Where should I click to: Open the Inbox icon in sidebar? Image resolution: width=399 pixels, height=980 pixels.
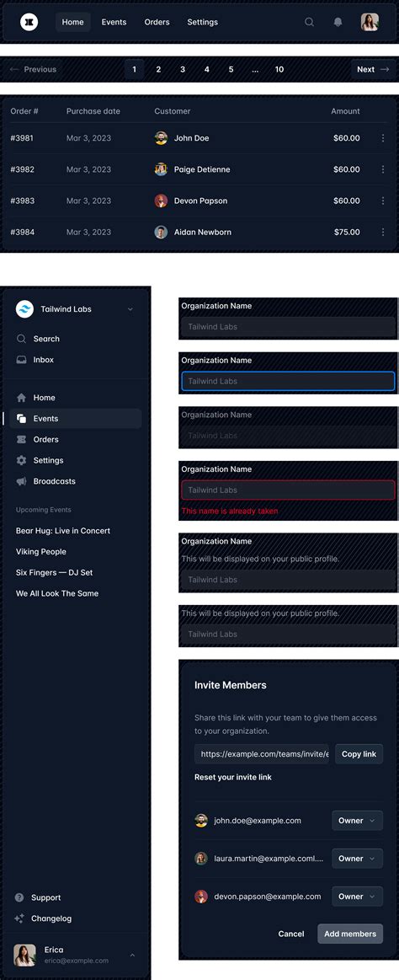click(21, 360)
